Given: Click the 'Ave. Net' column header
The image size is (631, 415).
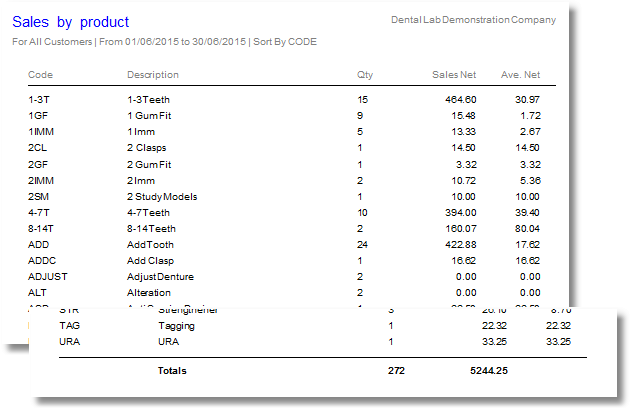Looking at the screenshot, I should [x=520, y=74].
